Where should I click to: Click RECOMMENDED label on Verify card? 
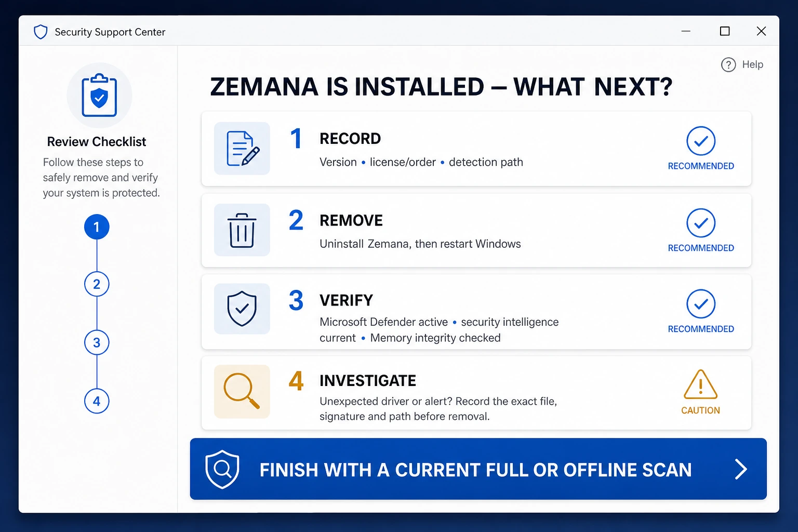(701, 329)
